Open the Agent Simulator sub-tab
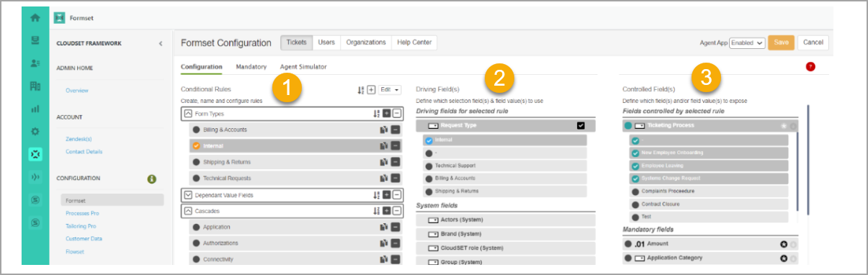Image resolution: width=868 pixels, height=275 pixels. 303,67
